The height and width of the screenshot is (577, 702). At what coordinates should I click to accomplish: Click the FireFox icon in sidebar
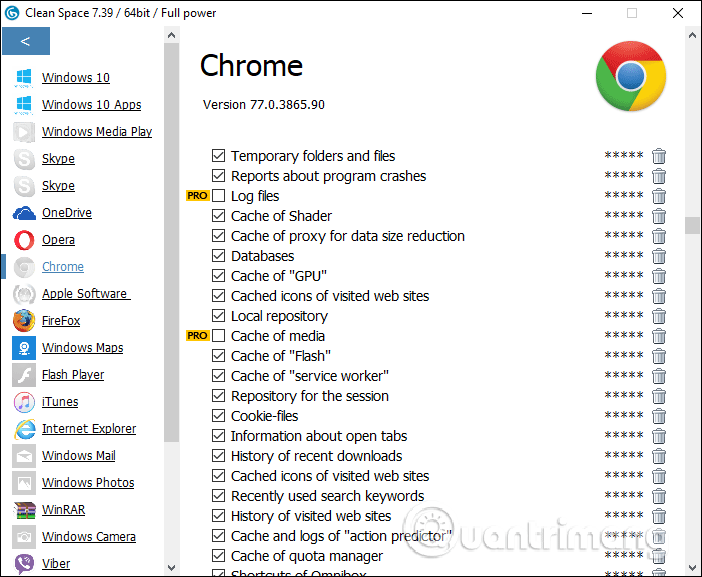point(24,321)
